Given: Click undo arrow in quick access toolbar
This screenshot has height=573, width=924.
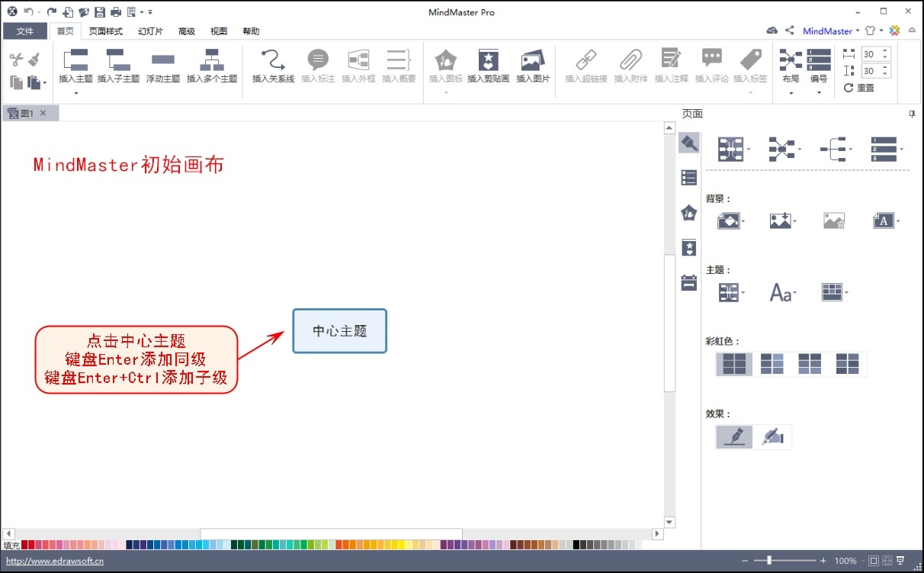Looking at the screenshot, I should [29, 11].
